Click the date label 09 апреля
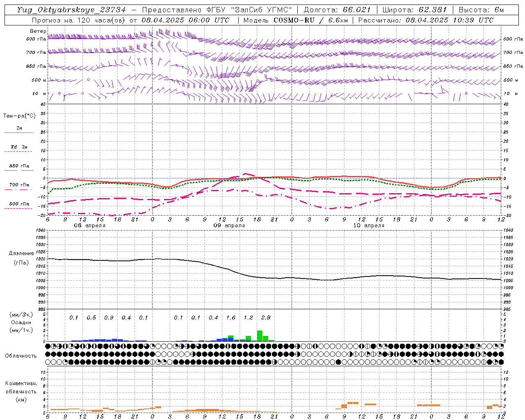The width and height of the screenshot is (525, 420). (229, 226)
